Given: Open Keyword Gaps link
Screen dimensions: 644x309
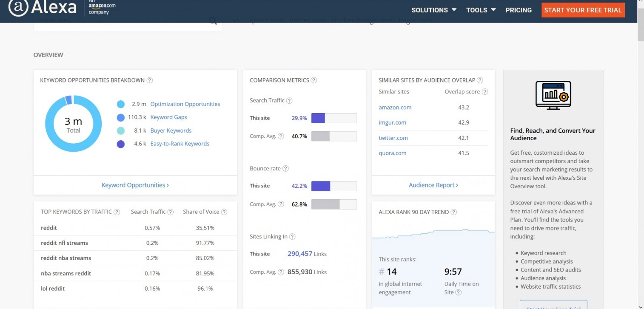Looking at the screenshot, I should (168, 117).
